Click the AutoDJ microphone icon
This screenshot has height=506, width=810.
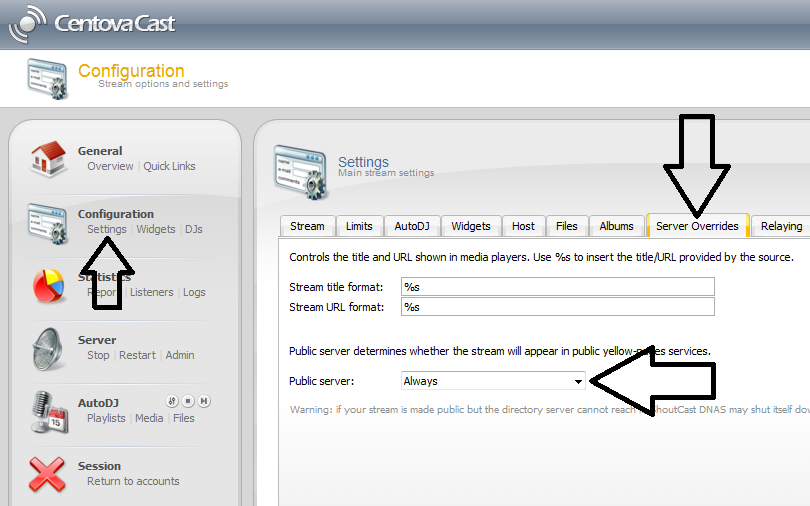[49, 412]
